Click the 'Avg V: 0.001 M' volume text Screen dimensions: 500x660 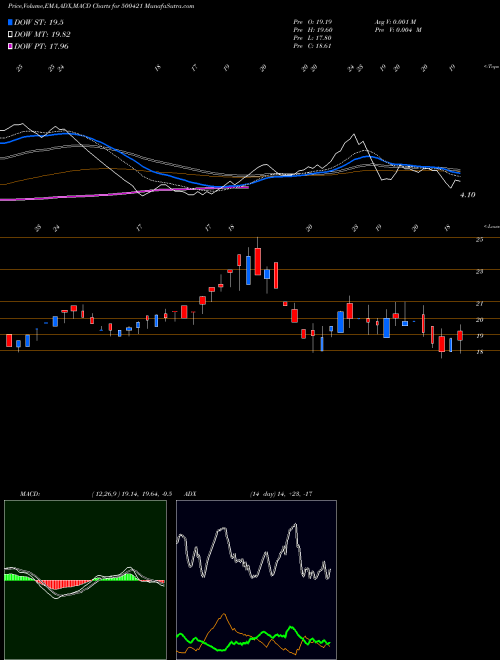(396, 21)
